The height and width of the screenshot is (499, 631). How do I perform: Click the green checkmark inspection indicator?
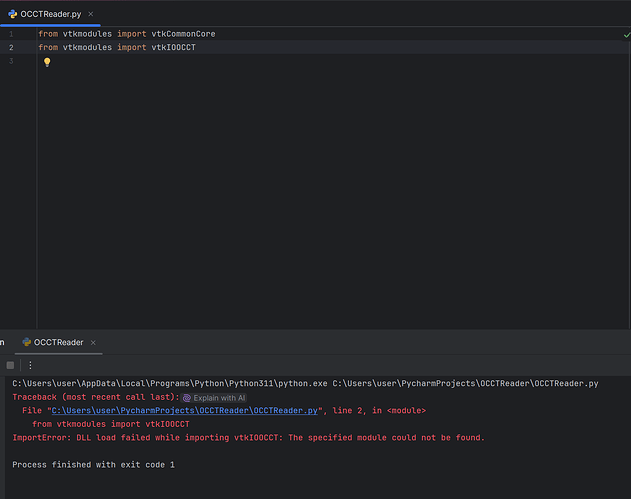click(627, 35)
